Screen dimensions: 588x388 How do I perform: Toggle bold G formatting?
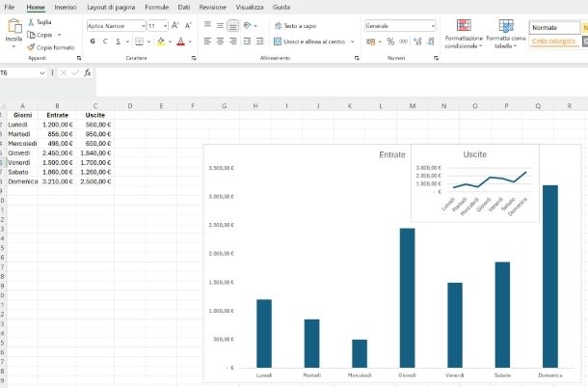[93, 42]
